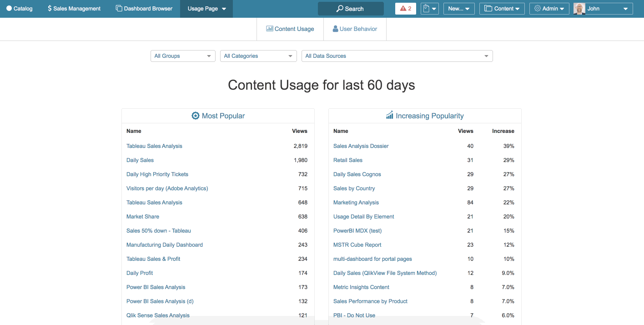Click the Catalog circle icon
The width and height of the screenshot is (644, 325).
(x=9, y=9)
